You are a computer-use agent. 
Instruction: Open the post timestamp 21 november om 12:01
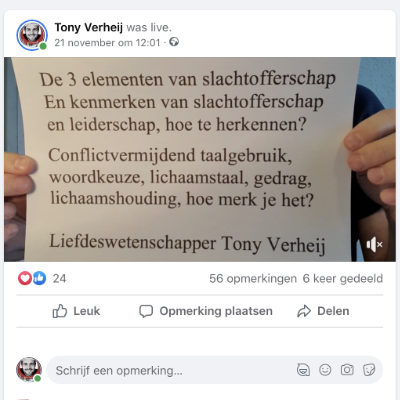[107, 43]
